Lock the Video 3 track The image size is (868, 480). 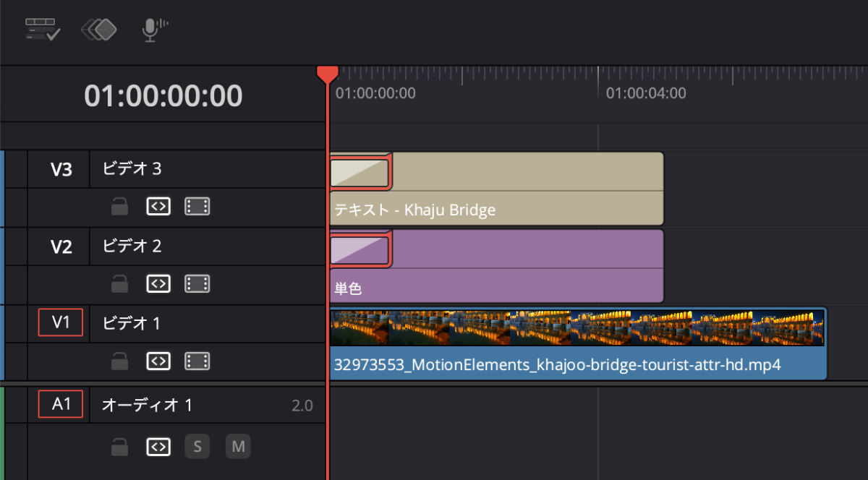[120, 207]
